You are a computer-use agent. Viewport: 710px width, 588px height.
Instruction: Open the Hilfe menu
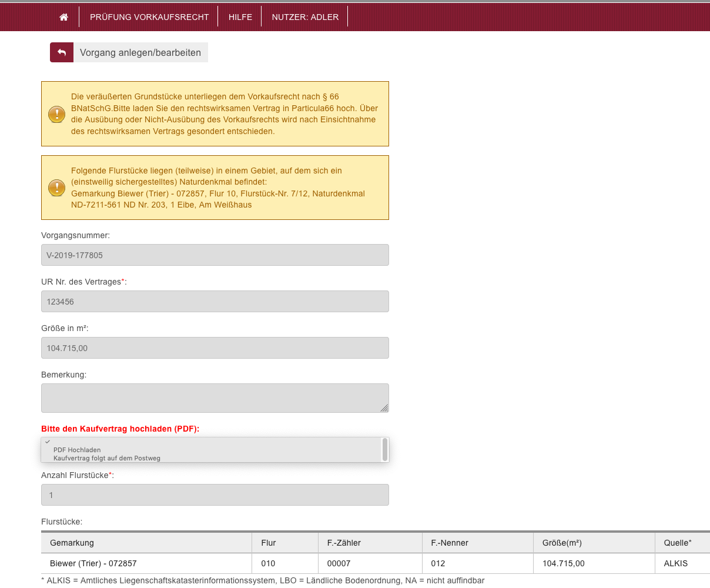pos(240,17)
